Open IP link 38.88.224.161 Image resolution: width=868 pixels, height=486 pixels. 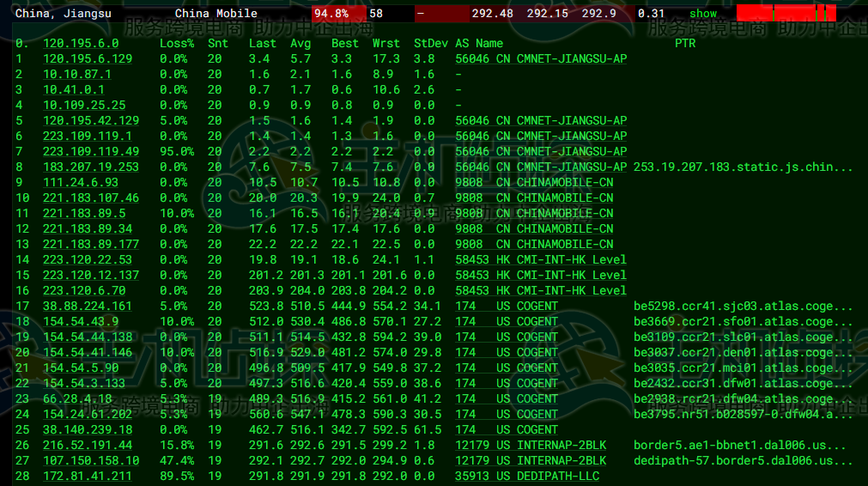pos(88,306)
